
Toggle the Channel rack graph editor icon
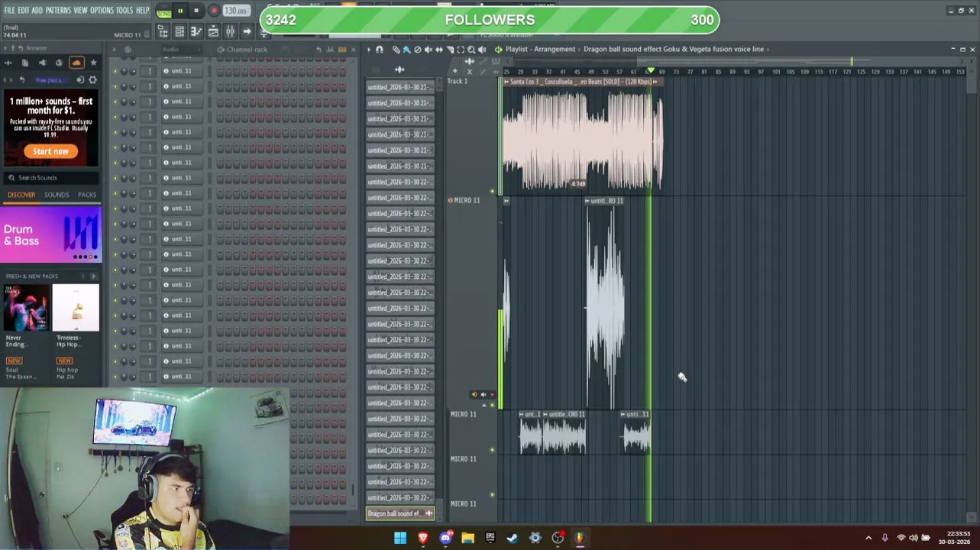click(x=331, y=50)
